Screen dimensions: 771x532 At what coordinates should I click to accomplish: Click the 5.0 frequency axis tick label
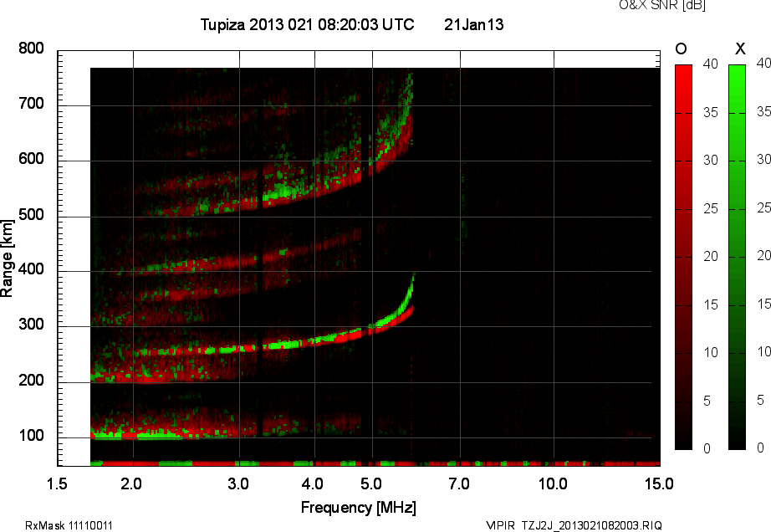tap(371, 484)
